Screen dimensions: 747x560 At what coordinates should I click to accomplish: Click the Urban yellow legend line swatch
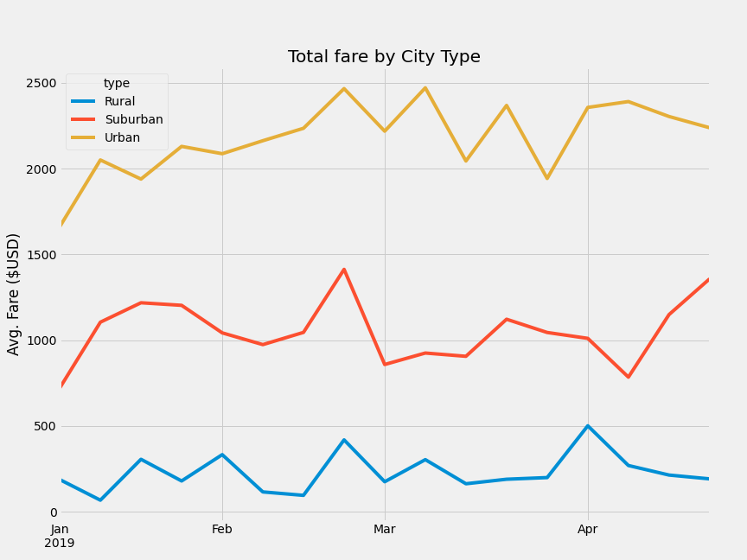click(83, 137)
